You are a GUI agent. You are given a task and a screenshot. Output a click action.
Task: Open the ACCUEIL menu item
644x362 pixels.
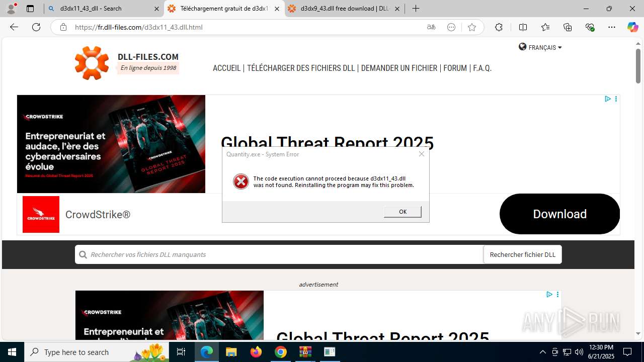226,68
